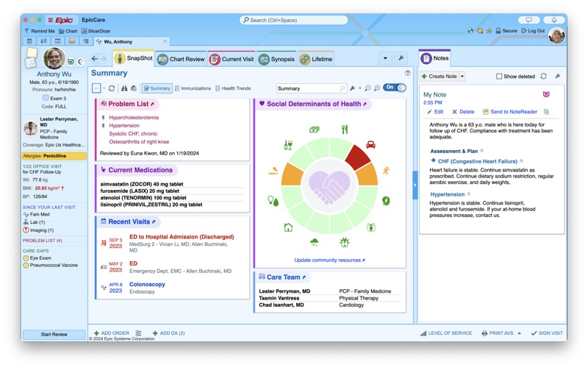Open the Synopsis tab
This screenshot has height=368, width=588.
[x=277, y=59]
